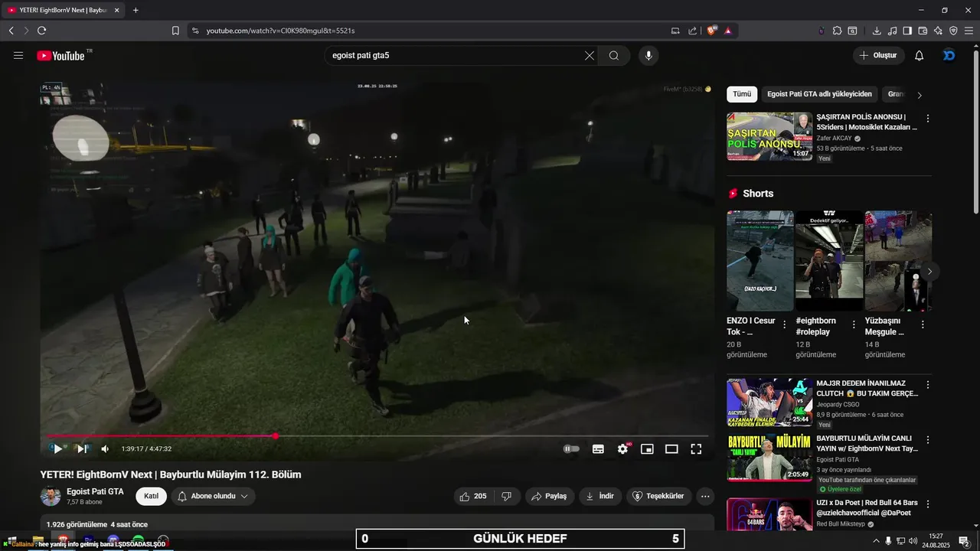Open options for MAJ3R DEDEM video

coord(928,384)
